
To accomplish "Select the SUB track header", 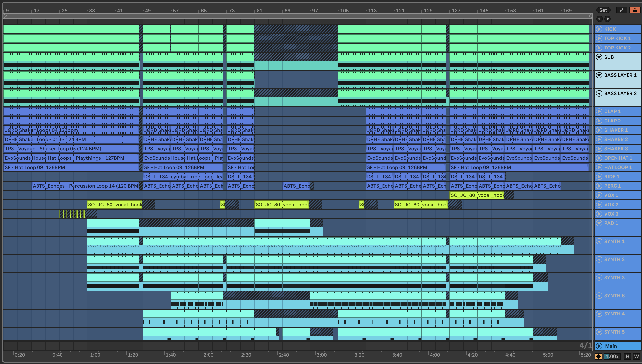I will click(617, 61).
